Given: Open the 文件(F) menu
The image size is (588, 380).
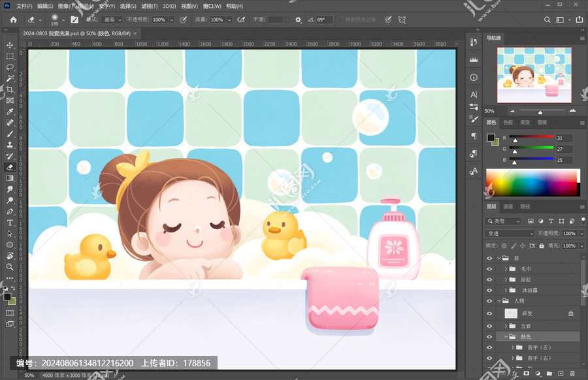Looking at the screenshot, I should [x=24, y=7].
